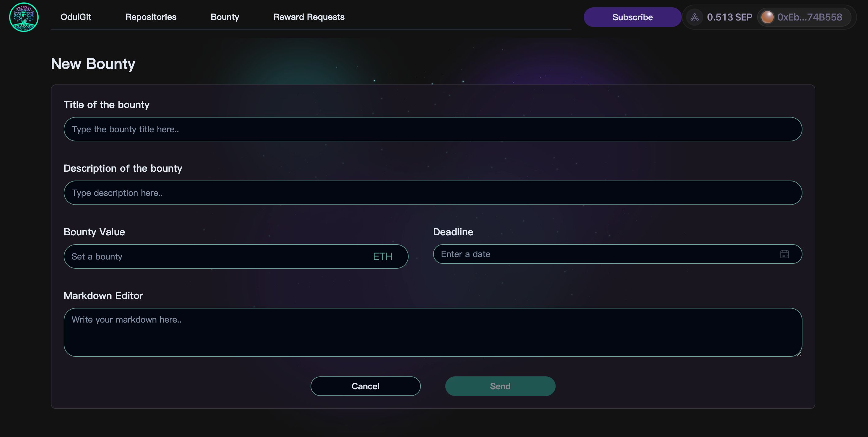This screenshot has width=868, height=437.
Task: Click the Reward Requests navigation item
Action: click(309, 17)
